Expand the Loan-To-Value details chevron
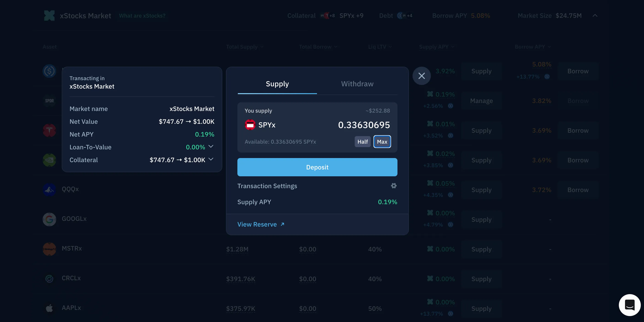 (211, 146)
